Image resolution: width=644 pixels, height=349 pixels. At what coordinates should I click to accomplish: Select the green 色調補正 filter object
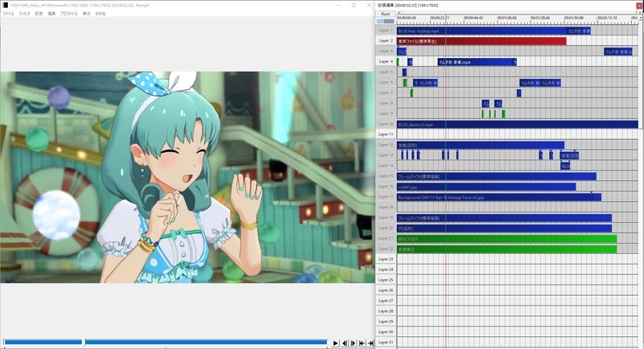coord(507,249)
